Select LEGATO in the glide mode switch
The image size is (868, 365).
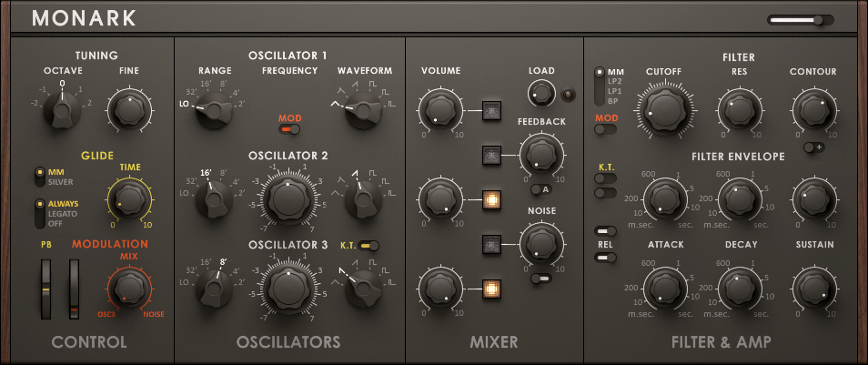[64, 215]
